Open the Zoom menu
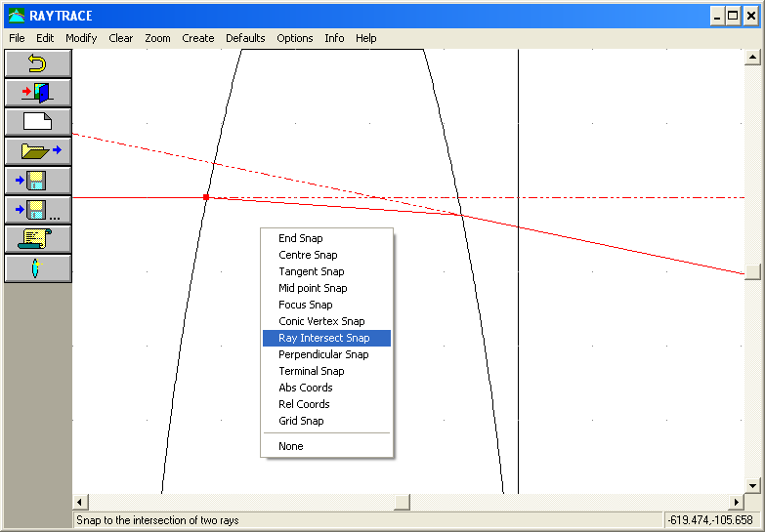 click(x=157, y=38)
